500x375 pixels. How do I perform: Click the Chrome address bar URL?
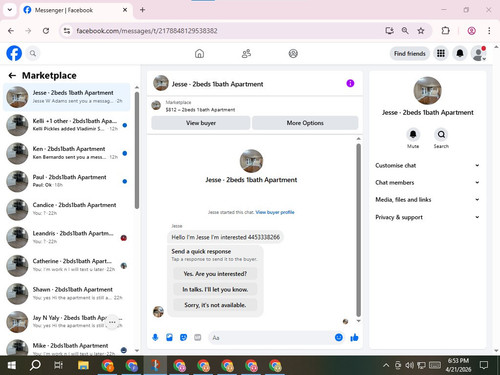[147, 31]
